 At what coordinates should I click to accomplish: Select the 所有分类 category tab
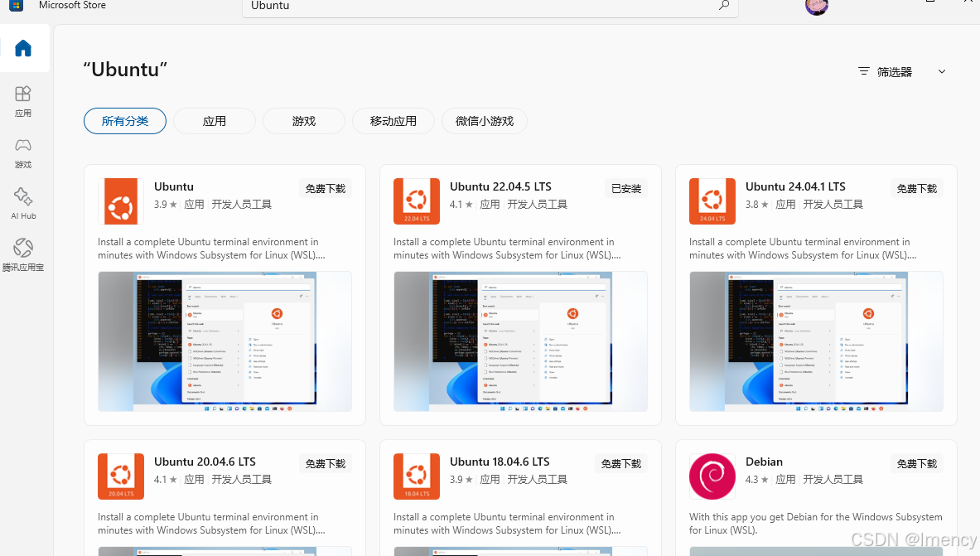125,121
